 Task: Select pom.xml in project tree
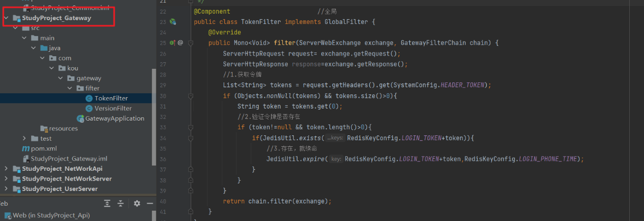pos(43,148)
